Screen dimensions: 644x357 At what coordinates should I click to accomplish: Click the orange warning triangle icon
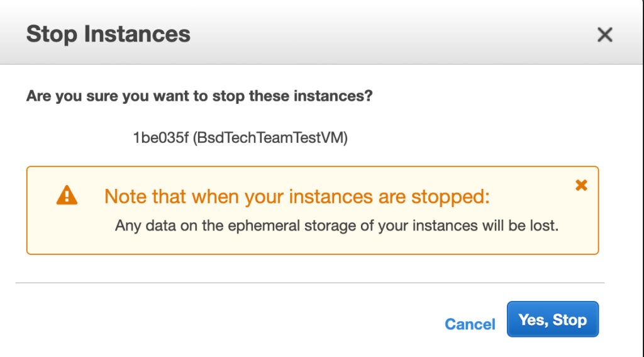tap(67, 195)
